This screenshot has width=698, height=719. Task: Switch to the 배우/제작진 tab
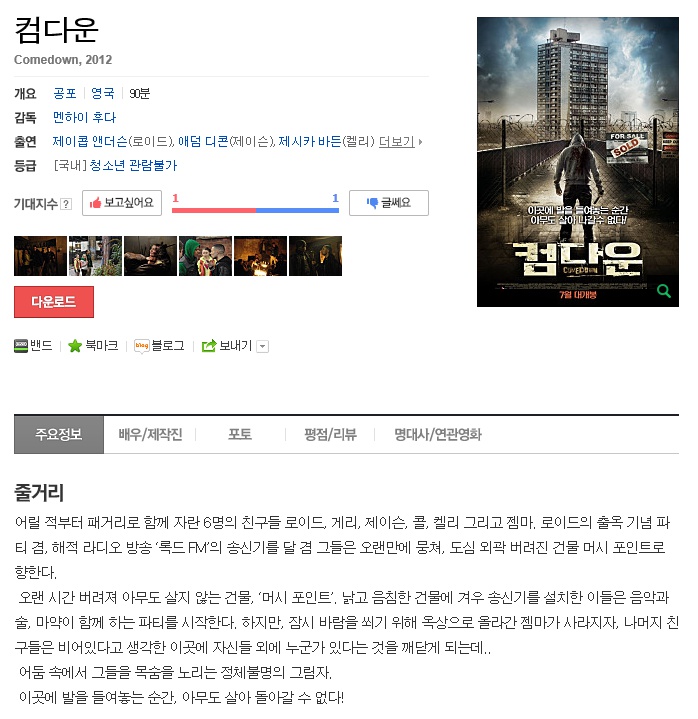150,434
